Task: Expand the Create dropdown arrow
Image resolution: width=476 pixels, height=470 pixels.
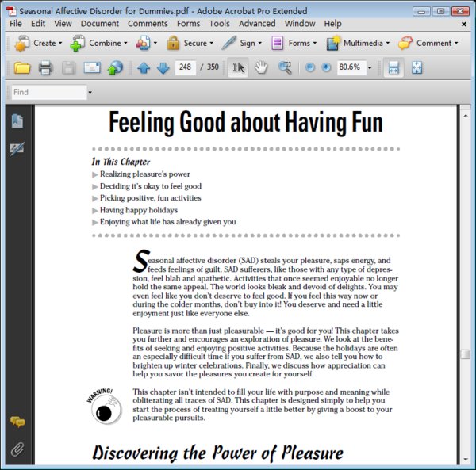Action: pos(60,43)
